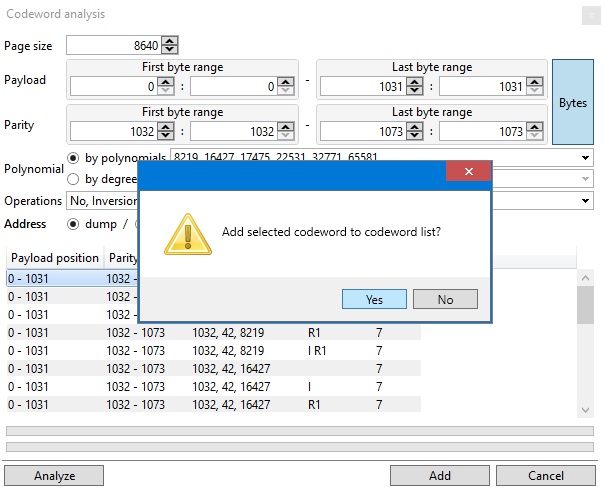Increment Payload first byte range end value
Viewport: 605px width, 490px height.
click(286, 82)
